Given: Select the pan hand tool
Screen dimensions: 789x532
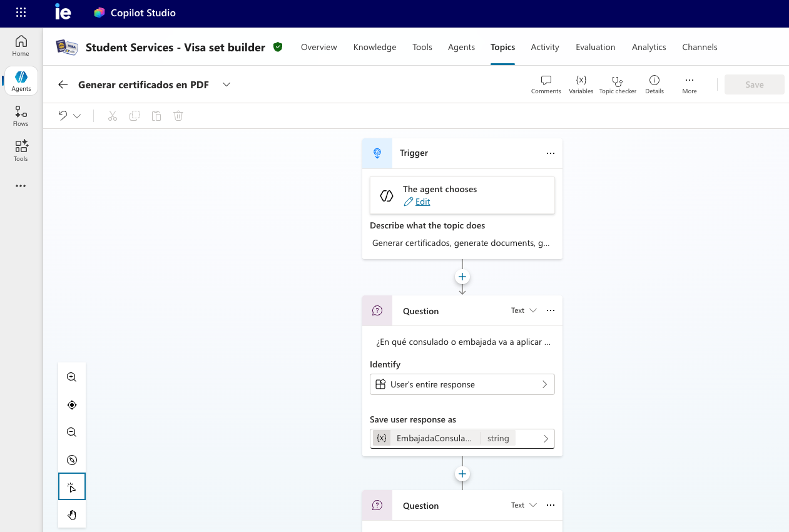Looking at the screenshot, I should click(x=72, y=515).
